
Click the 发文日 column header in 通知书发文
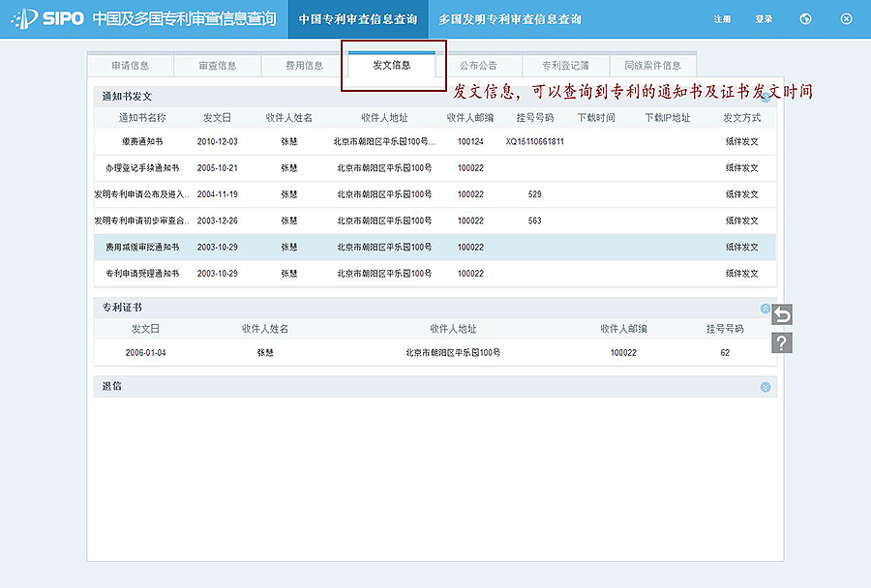[217, 118]
